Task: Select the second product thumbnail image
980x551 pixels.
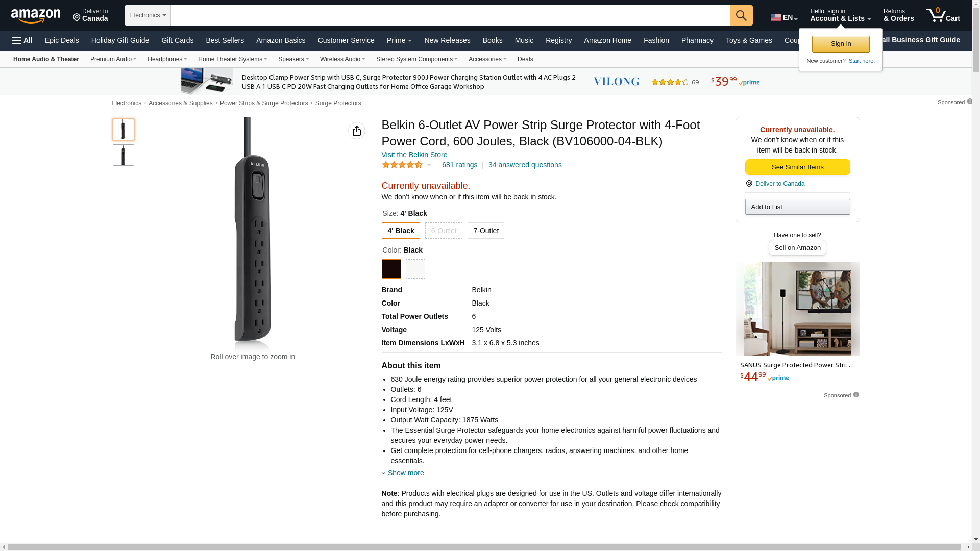Action: [124, 155]
